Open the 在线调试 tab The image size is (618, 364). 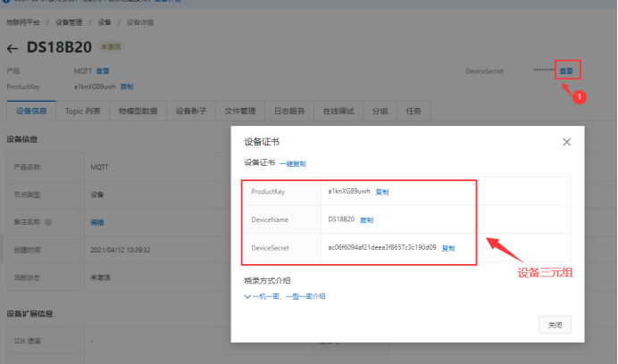pos(338,112)
